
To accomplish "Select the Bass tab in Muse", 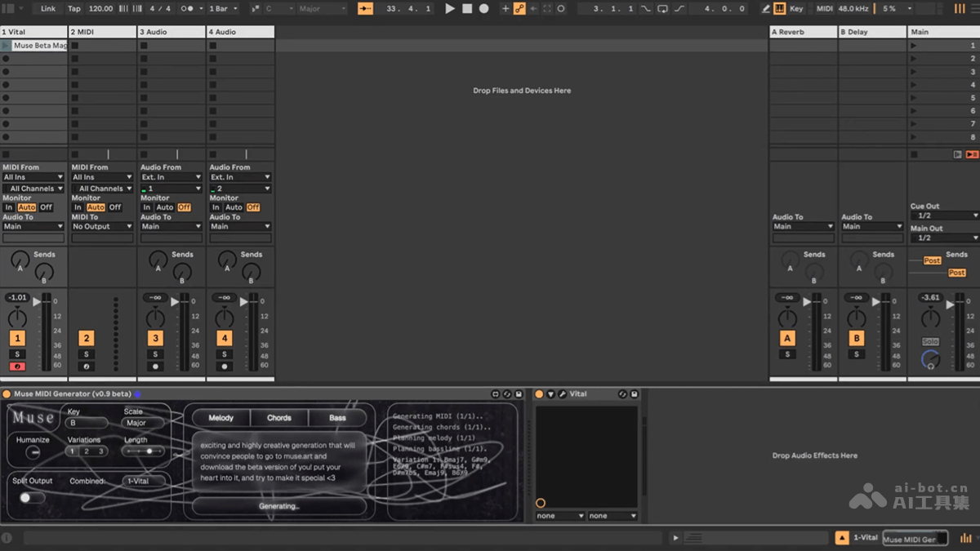I will 337,418.
